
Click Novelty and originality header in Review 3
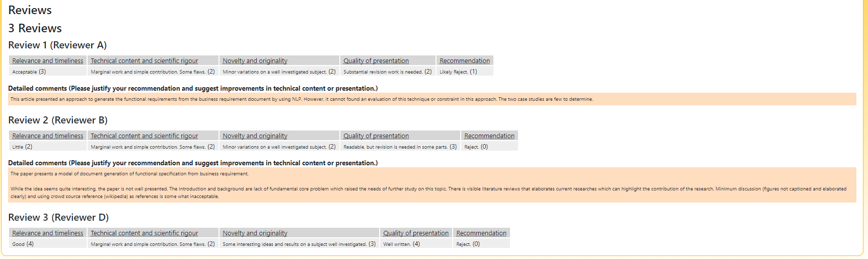(255, 233)
